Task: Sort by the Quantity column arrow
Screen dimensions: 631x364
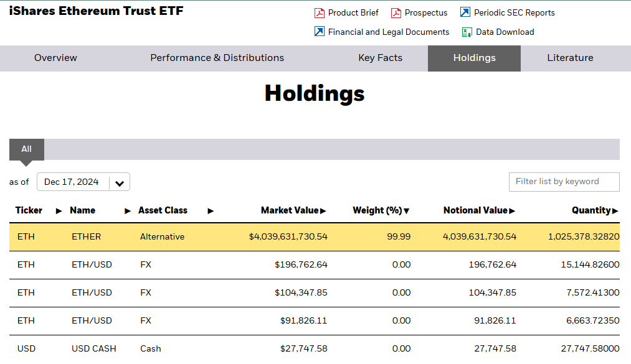Action: [x=615, y=211]
